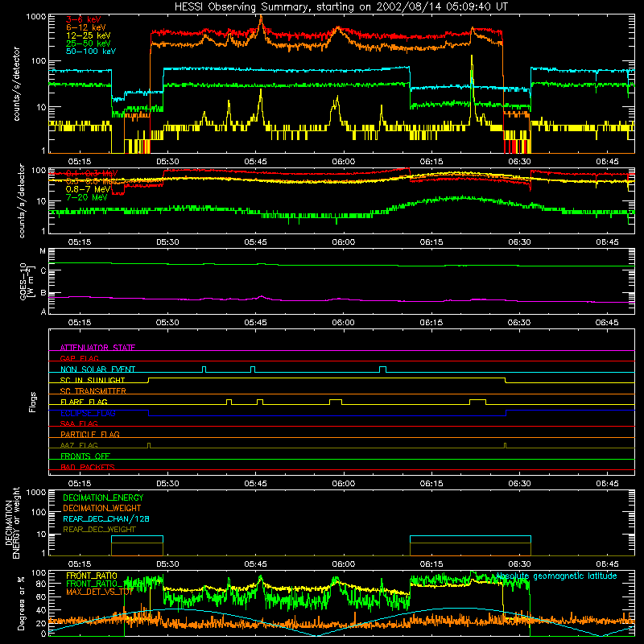
Task: Pick the REAR_DEC_CHAN/128 legend entry
Action: click(106, 519)
